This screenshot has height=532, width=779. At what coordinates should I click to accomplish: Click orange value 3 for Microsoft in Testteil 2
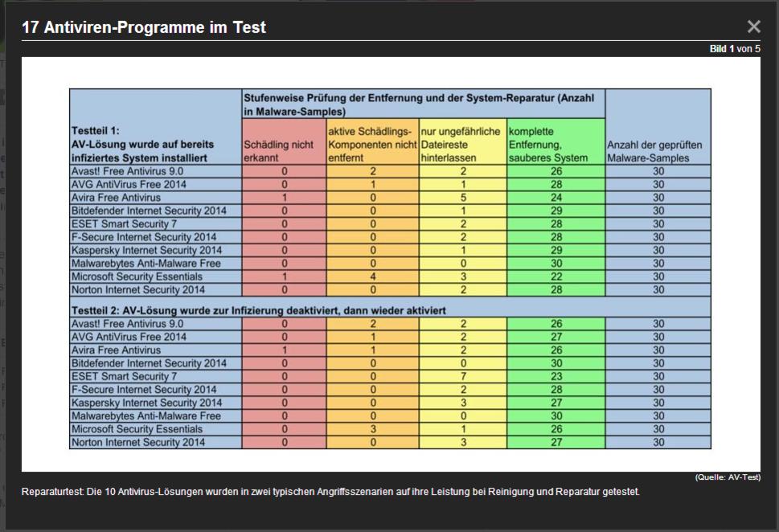coord(372,429)
